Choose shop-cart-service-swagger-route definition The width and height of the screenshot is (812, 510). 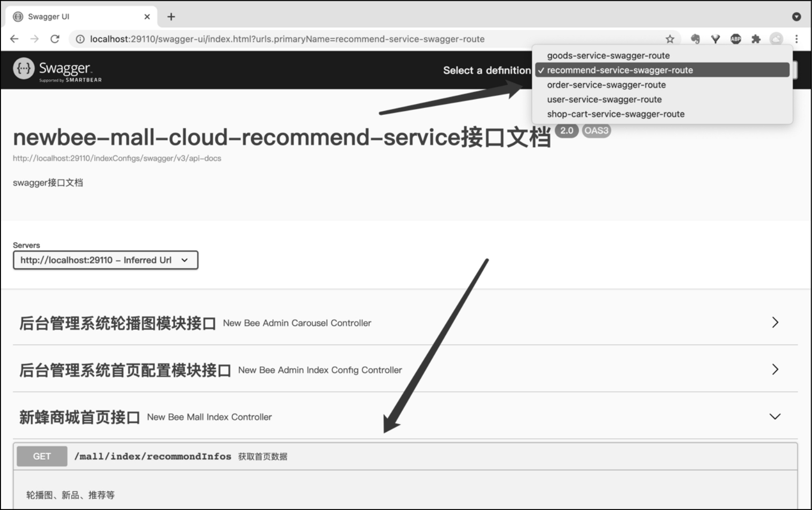662,114
